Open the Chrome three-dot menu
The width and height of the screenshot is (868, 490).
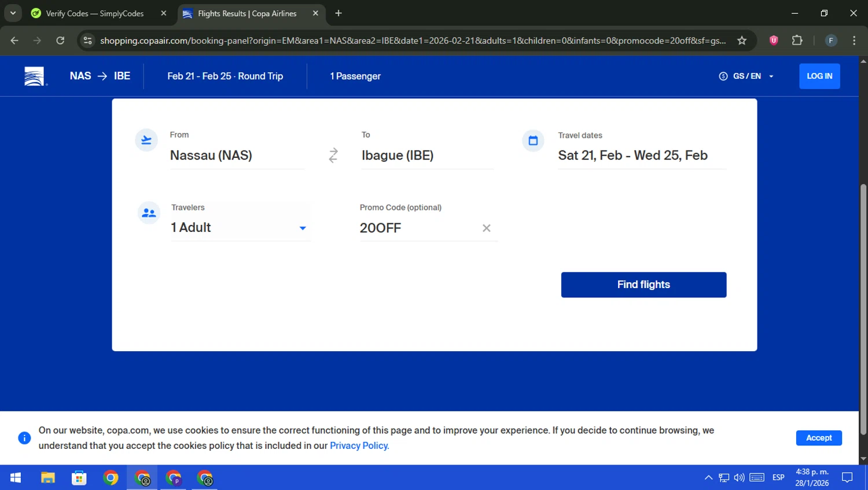[854, 40]
